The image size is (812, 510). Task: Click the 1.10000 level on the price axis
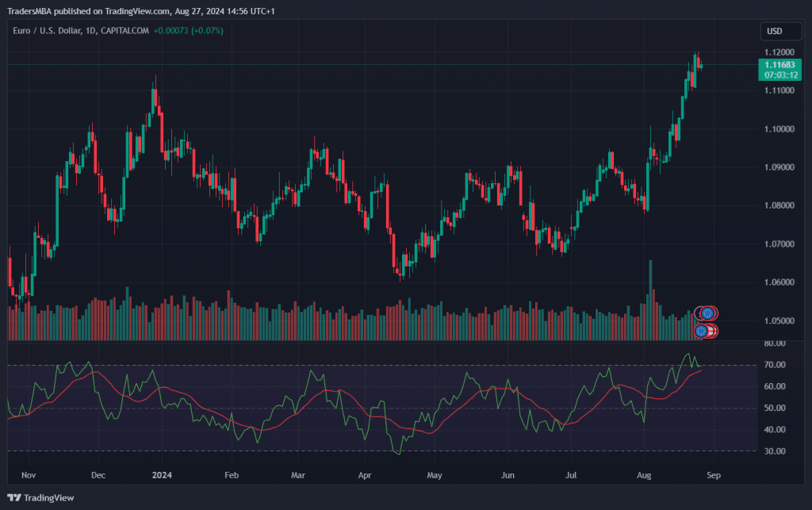tap(779, 128)
